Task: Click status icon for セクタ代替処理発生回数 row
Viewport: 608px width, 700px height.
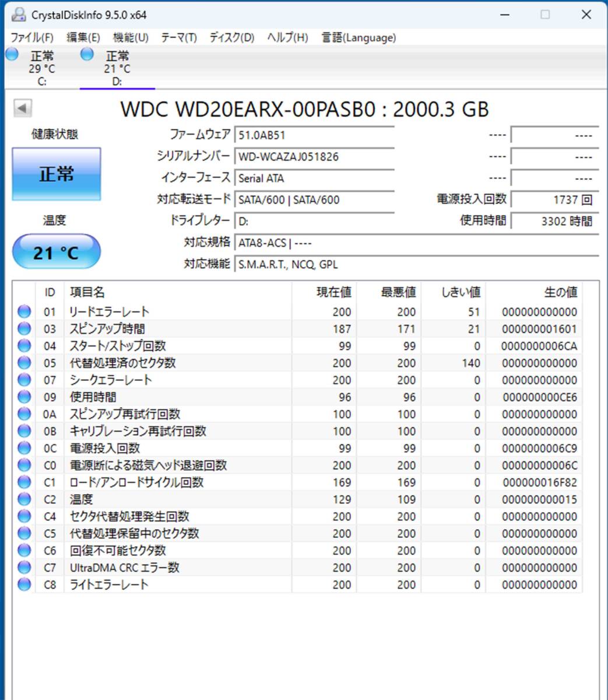Action: coord(24,516)
